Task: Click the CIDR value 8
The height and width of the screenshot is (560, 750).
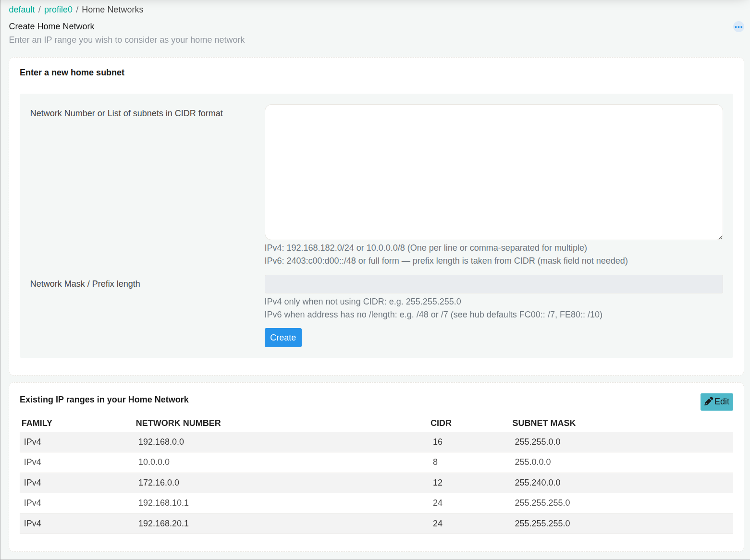Action: point(435,462)
